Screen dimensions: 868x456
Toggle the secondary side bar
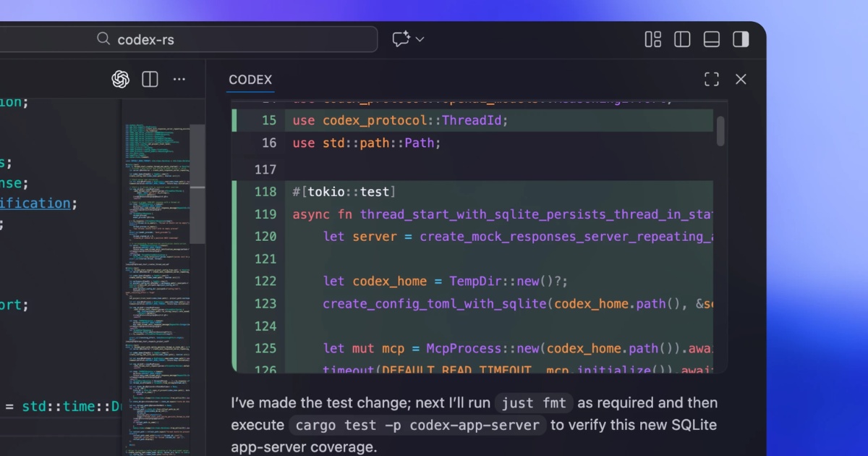point(741,39)
